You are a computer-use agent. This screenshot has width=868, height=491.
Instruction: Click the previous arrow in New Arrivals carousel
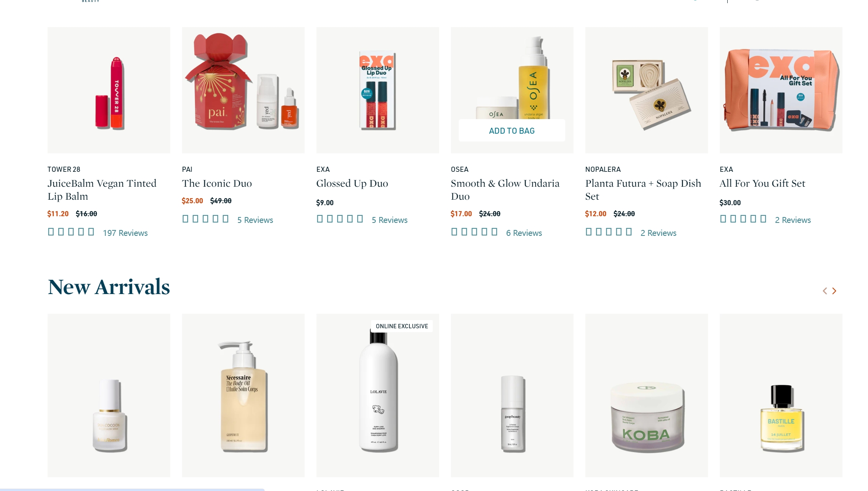[825, 291]
